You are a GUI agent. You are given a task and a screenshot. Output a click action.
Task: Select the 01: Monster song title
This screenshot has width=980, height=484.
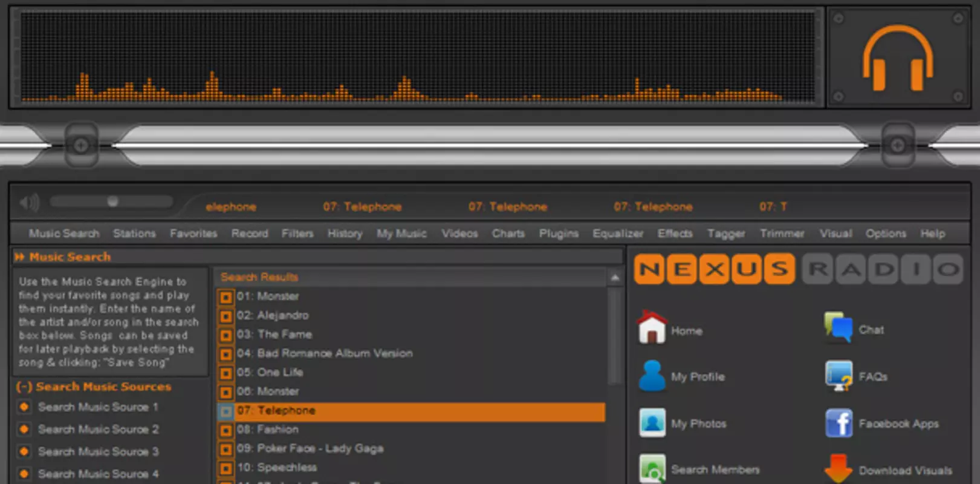[268, 296]
